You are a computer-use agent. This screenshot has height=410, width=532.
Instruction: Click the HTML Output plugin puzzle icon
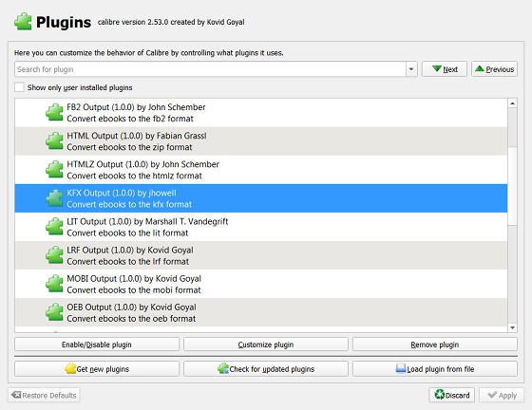tap(54, 141)
